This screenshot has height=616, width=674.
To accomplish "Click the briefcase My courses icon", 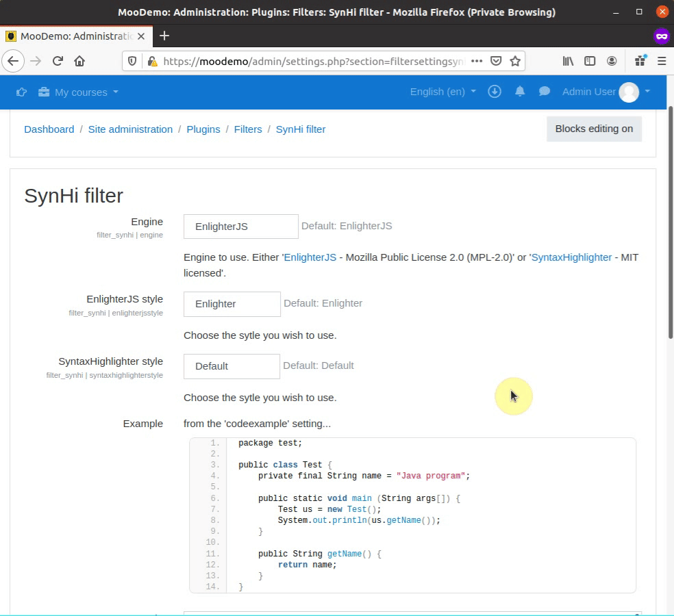I will click(44, 92).
